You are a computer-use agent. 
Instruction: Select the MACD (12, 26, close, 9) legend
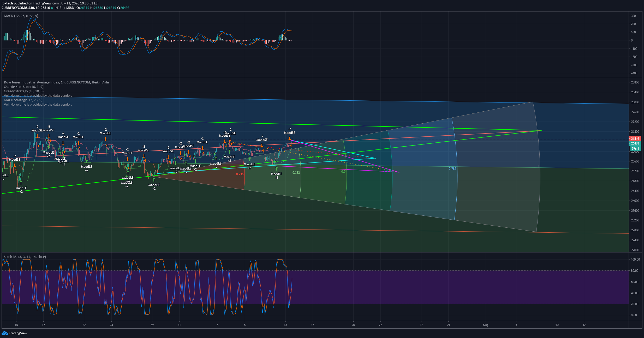[21, 16]
